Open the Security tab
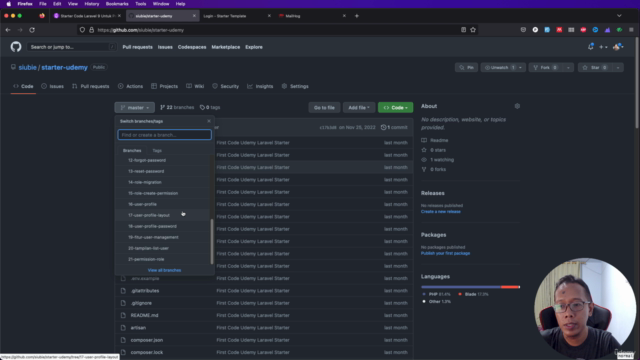Viewport: 640px width, 360px height. (226, 86)
